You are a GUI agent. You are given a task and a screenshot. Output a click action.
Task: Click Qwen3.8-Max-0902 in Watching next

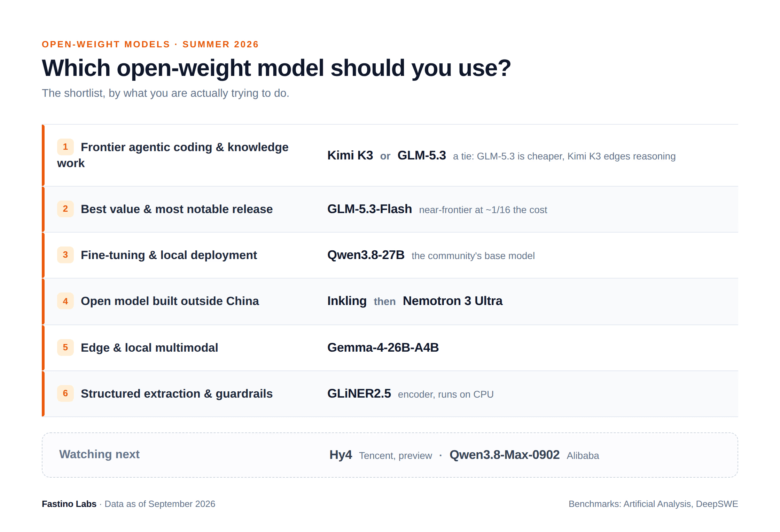(505, 455)
